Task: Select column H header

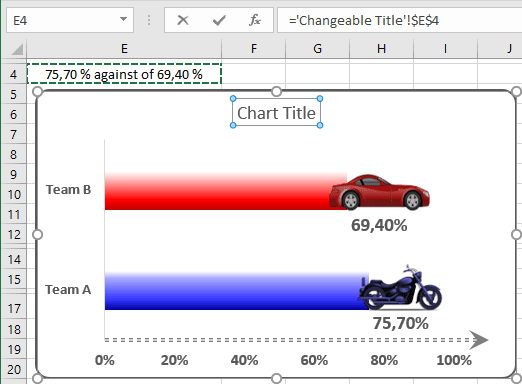Action: pyautogui.click(x=381, y=49)
